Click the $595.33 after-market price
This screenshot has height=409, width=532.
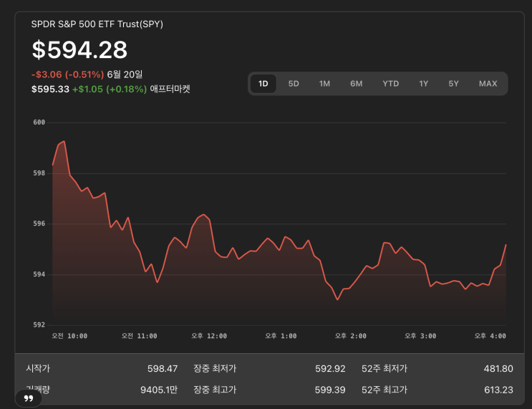click(50, 89)
